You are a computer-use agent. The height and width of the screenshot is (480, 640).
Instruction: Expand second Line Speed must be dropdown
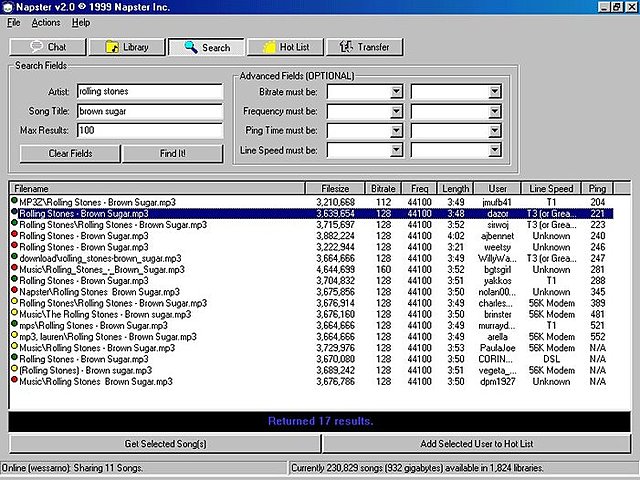pyautogui.click(x=494, y=151)
